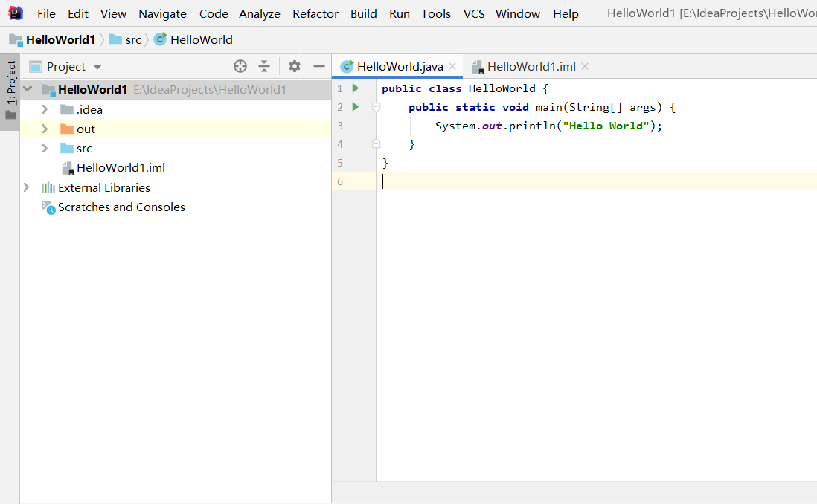Open the View menu
Viewport: 817px width, 504px height.
(x=113, y=14)
